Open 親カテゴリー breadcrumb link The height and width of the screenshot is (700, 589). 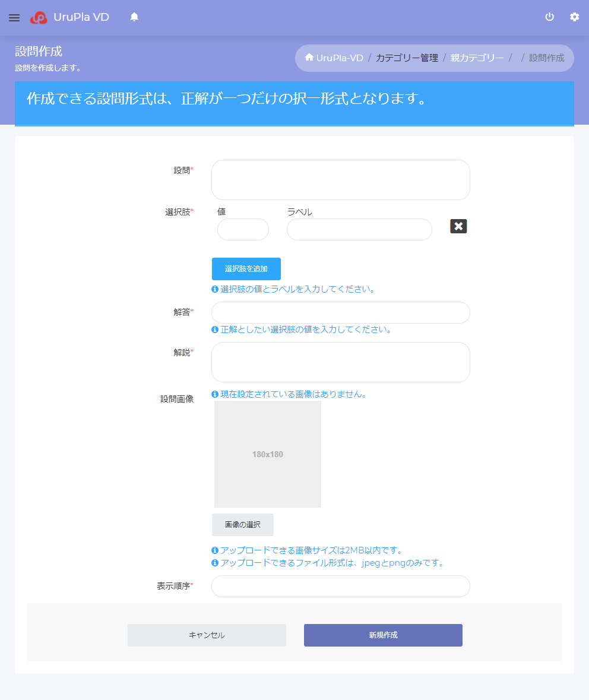477,58
